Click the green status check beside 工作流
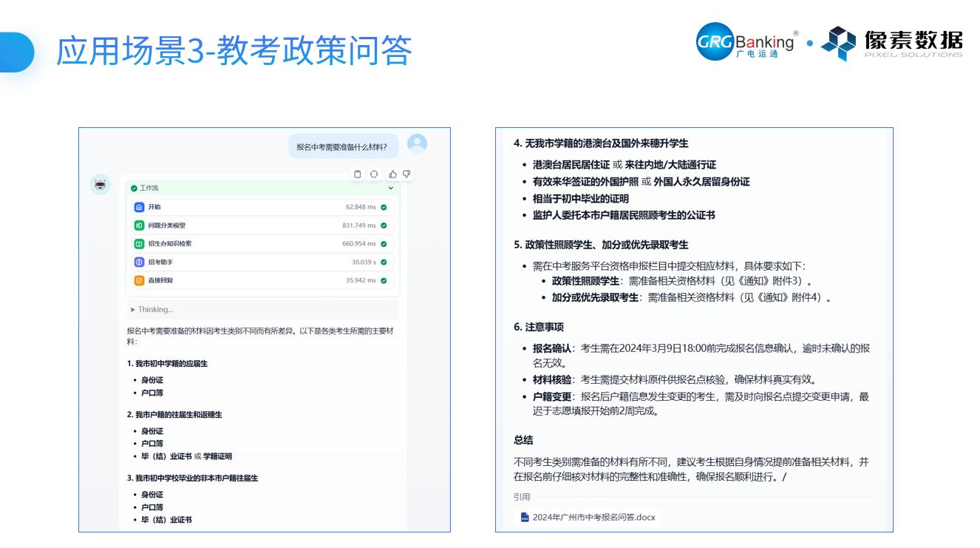The width and height of the screenshot is (980, 548). pyautogui.click(x=134, y=189)
